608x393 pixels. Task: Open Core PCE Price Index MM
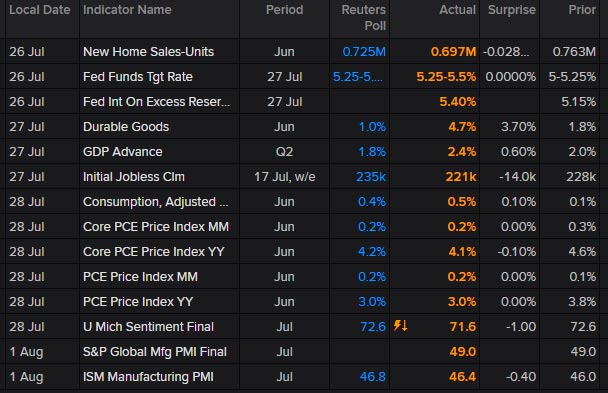[x=156, y=227]
